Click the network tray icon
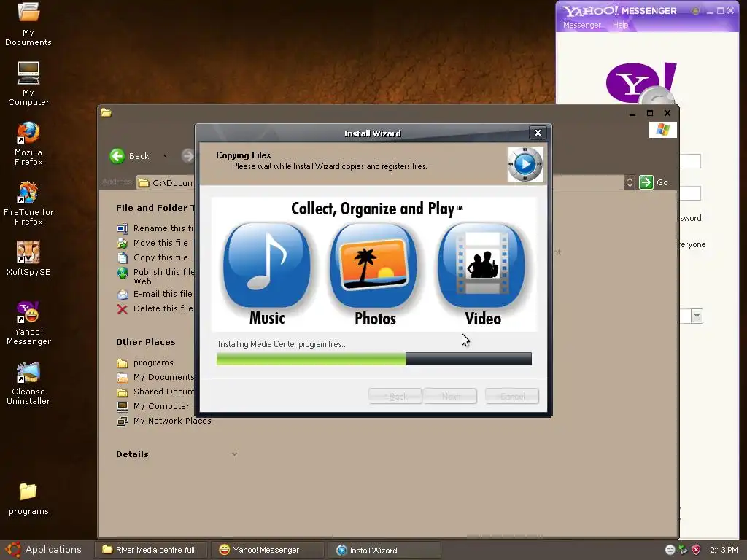This screenshot has width=747, height=560. point(683,550)
